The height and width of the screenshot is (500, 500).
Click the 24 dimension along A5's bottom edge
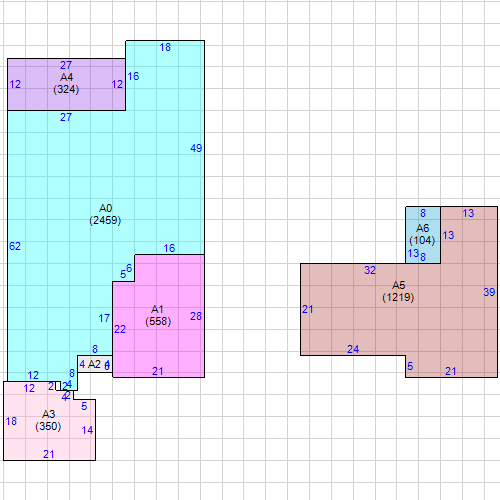(x=353, y=349)
